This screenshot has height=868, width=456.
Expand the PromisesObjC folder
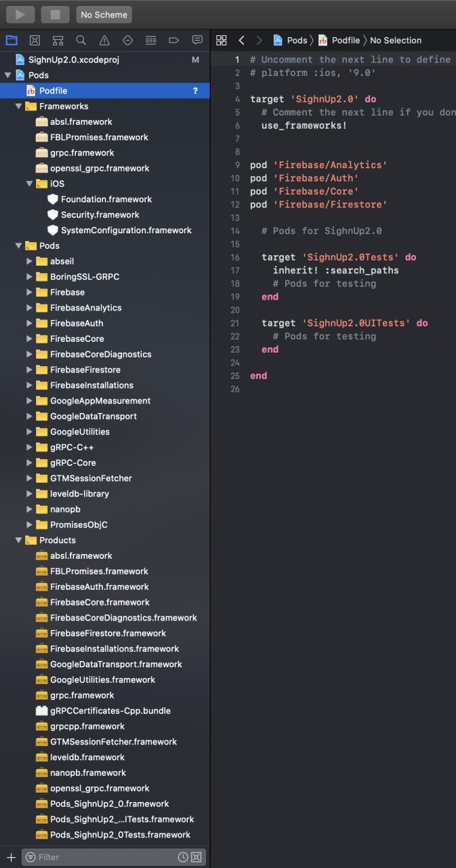click(x=29, y=525)
